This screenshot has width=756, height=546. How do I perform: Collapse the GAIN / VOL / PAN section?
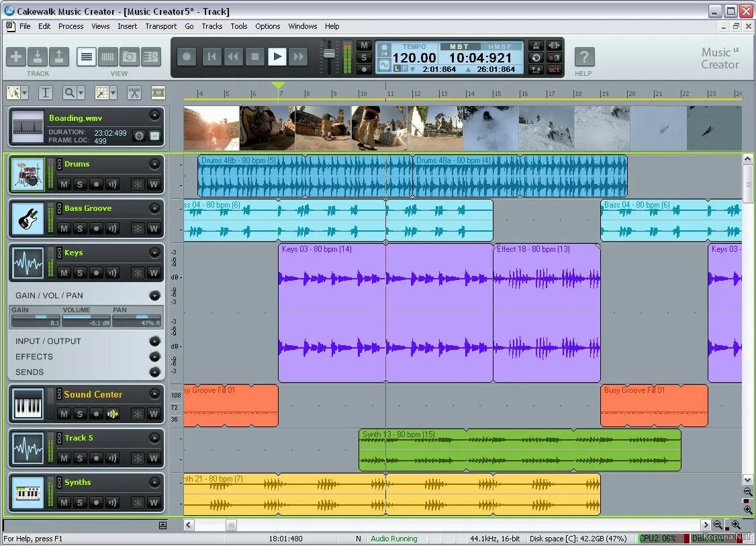[x=155, y=295]
